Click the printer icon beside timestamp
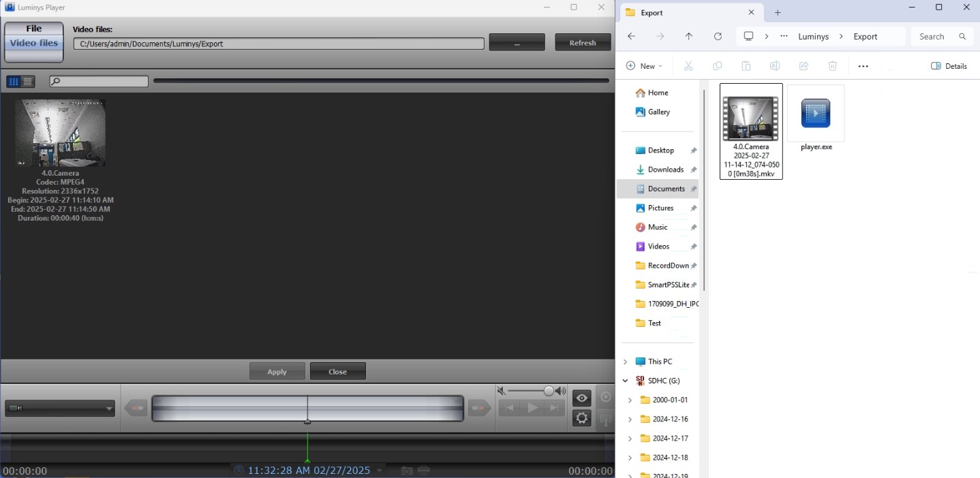This screenshot has height=478, width=980. tap(424, 471)
